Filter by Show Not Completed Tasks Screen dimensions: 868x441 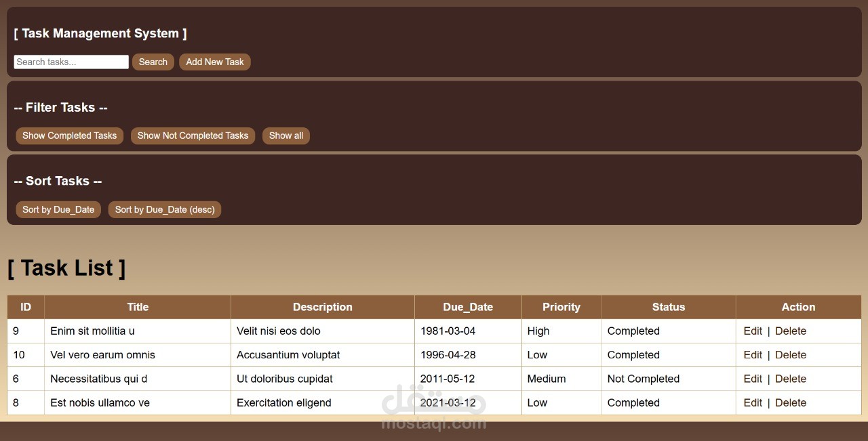tap(193, 135)
